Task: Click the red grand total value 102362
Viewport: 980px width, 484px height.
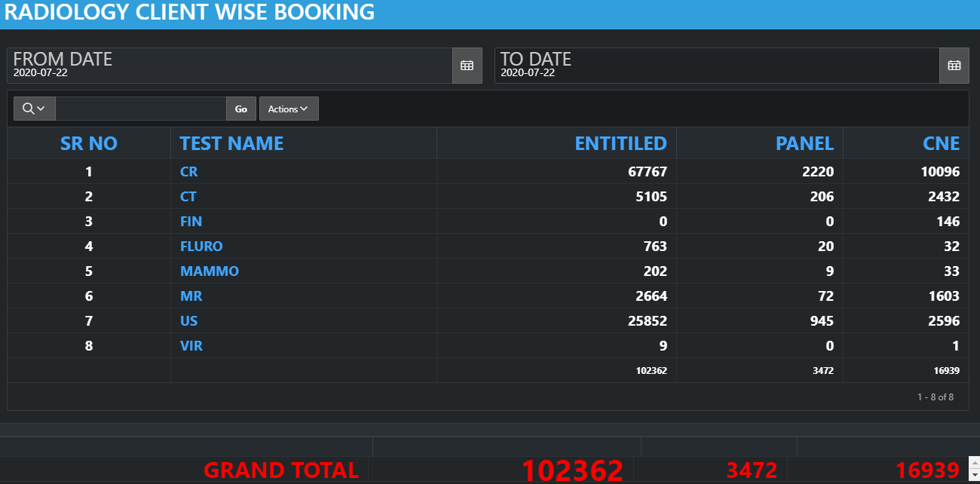Action: coord(573,470)
